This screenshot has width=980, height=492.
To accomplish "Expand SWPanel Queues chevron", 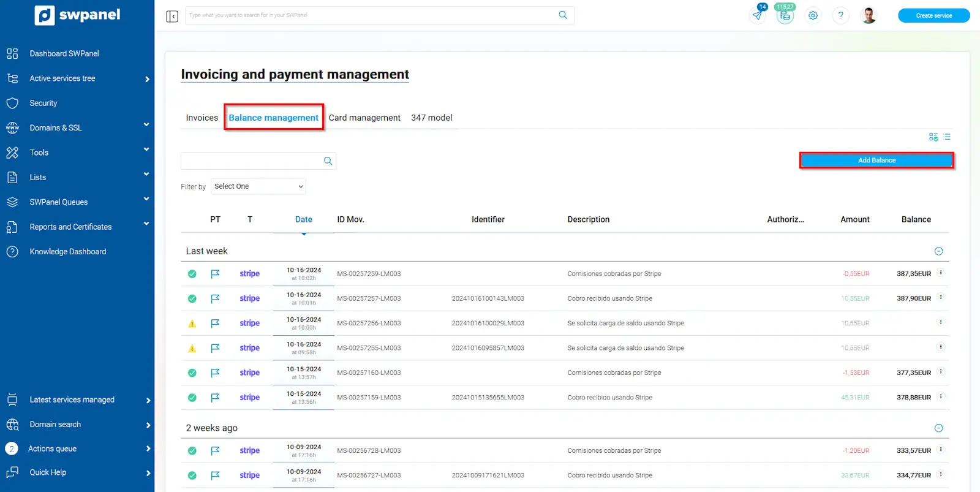I will [146, 199].
